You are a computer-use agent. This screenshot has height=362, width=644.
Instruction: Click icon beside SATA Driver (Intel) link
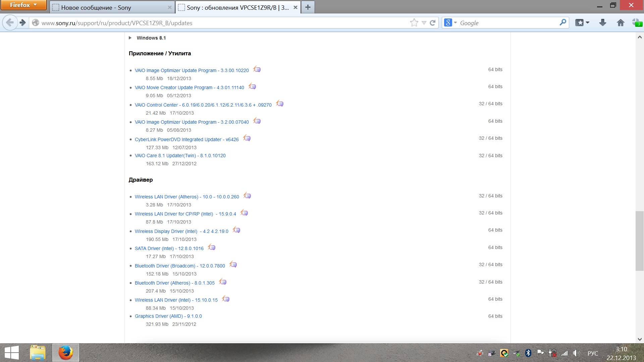(212, 248)
